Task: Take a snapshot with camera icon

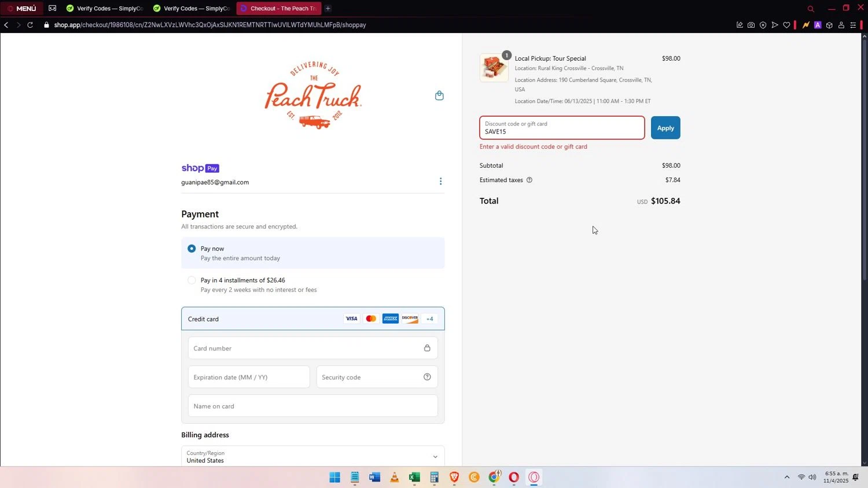Action: point(751,25)
